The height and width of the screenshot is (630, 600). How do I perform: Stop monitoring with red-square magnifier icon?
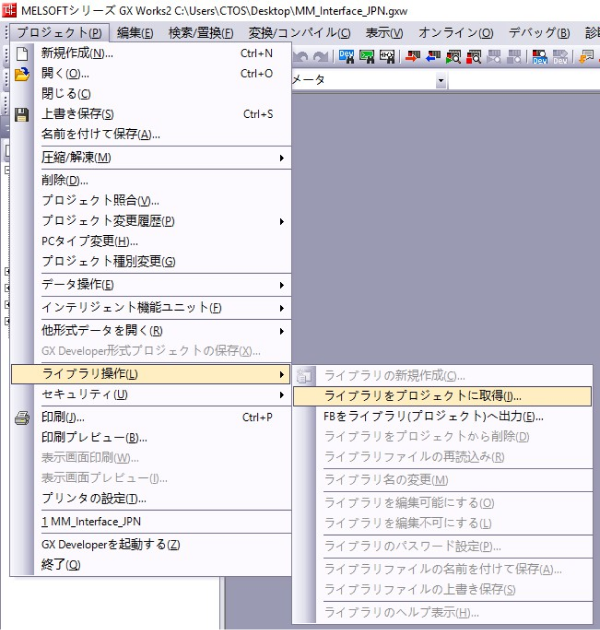[474, 57]
